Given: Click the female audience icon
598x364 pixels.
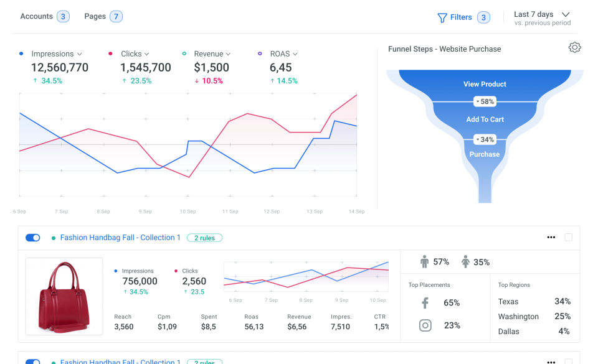Looking at the screenshot, I should coord(465,262).
